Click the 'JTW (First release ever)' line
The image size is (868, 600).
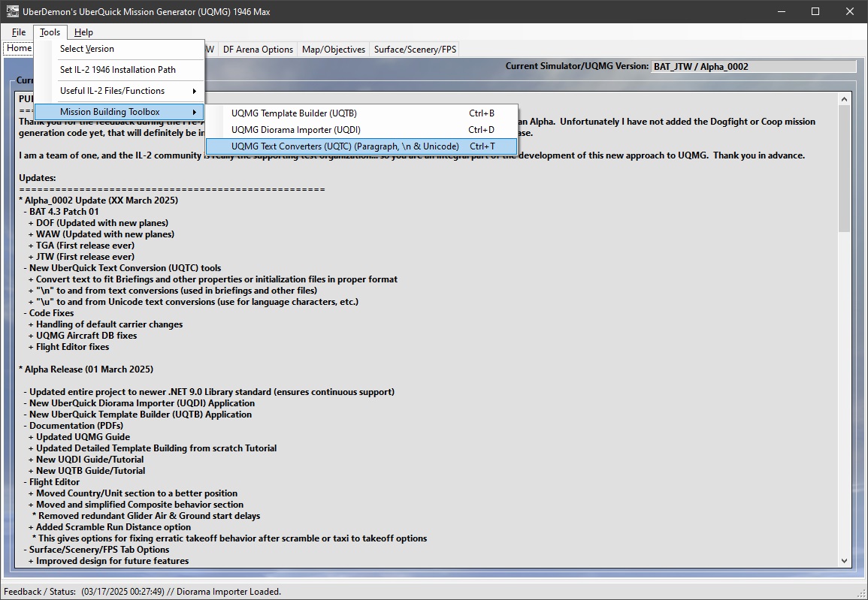click(x=81, y=257)
